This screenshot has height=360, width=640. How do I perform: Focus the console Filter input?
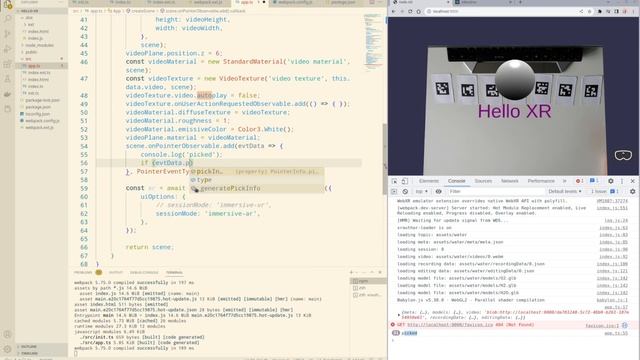click(x=495, y=191)
